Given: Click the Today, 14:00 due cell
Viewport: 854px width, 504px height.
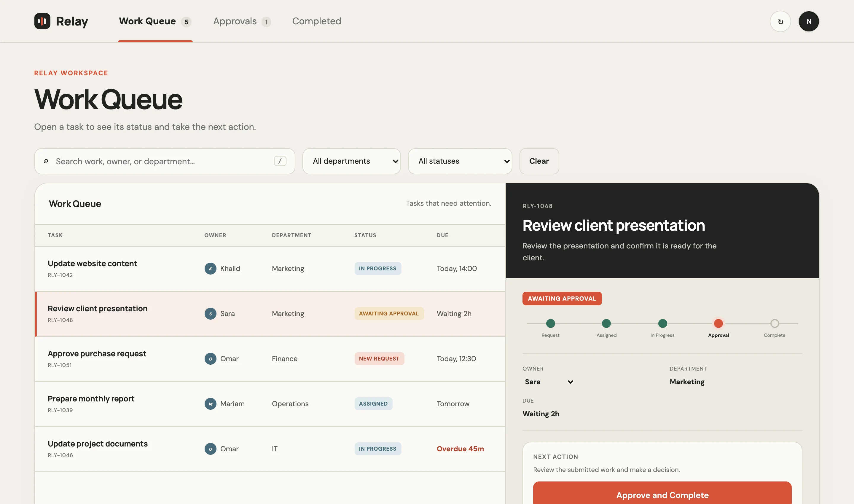Looking at the screenshot, I should [457, 269].
